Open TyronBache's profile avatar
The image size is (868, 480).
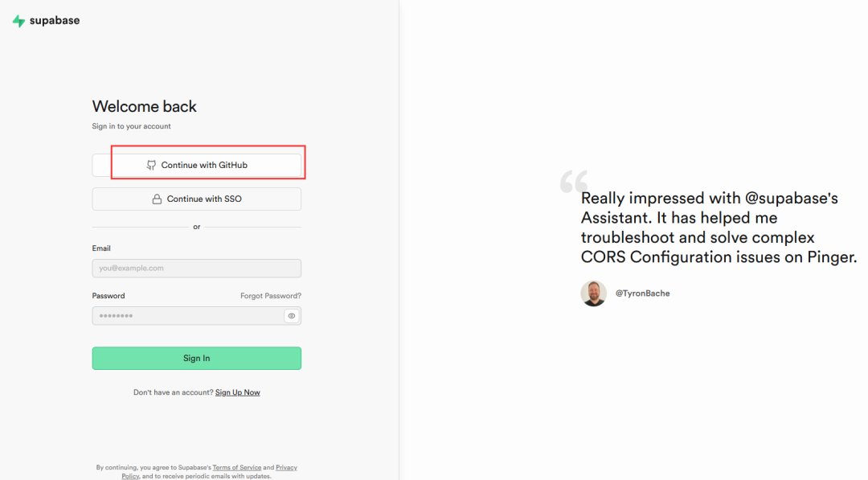[593, 293]
